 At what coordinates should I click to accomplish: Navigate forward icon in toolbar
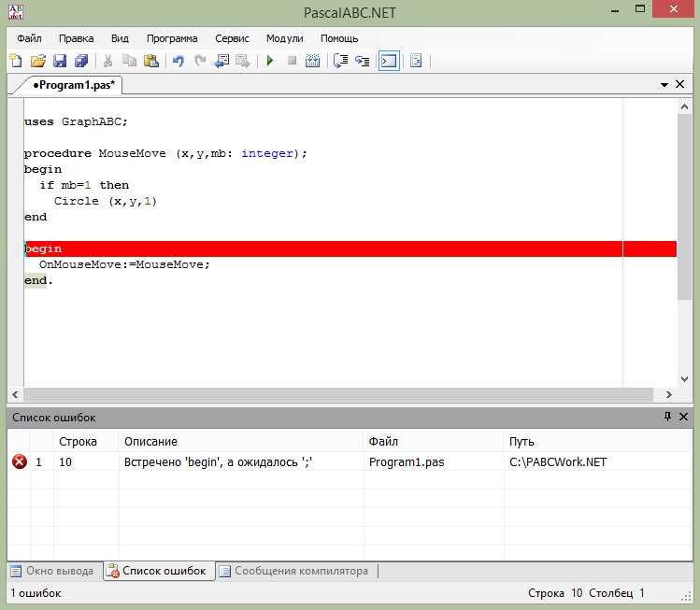click(243, 61)
